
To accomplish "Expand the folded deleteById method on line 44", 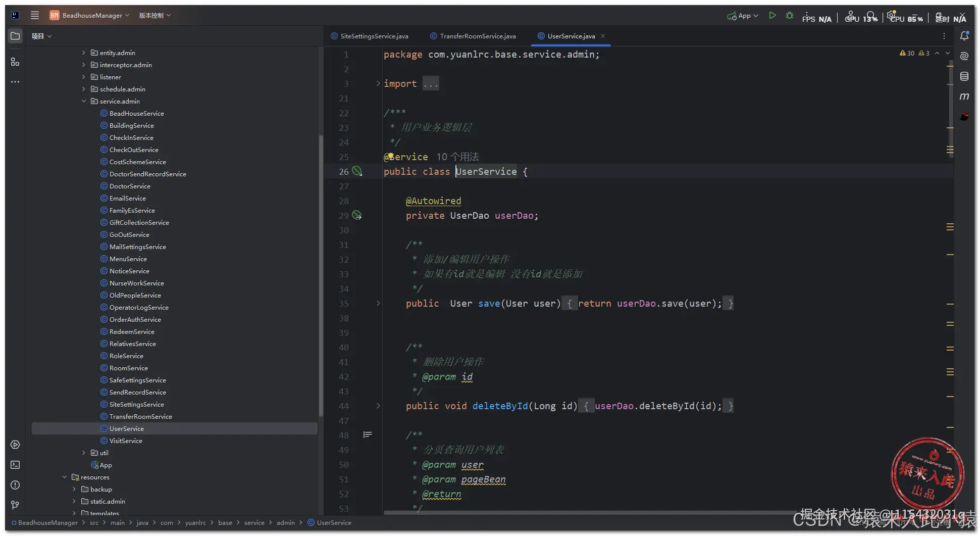I will tap(378, 406).
